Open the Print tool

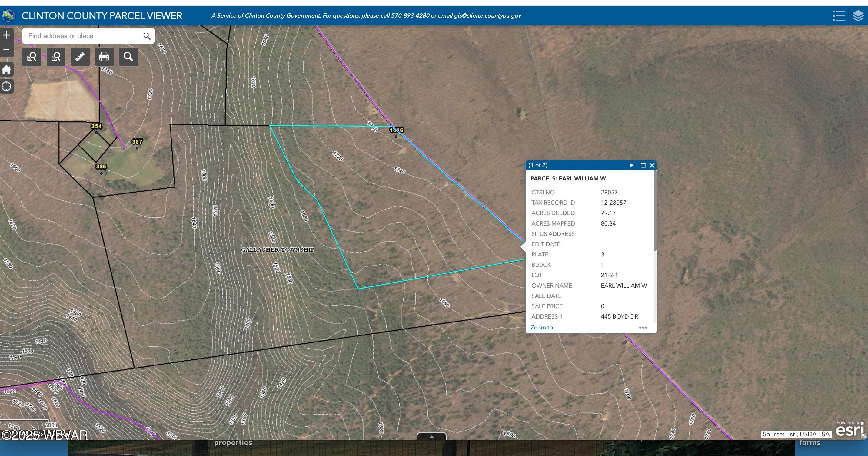pyautogui.click(x=104, y=57)
